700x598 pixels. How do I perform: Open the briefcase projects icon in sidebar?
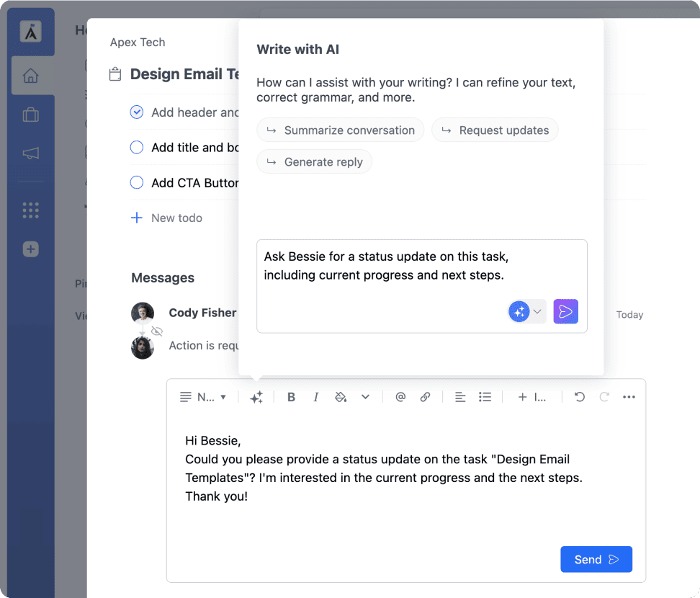pos(31,115)
